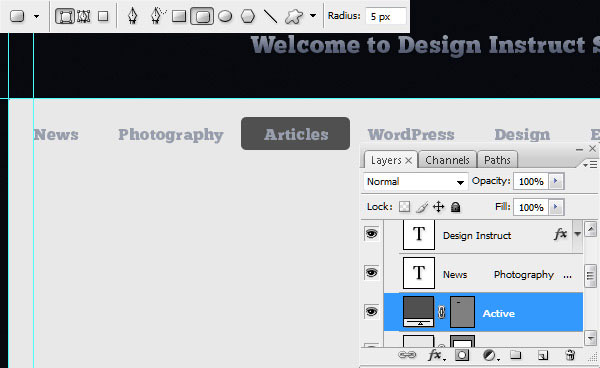Click the Opacity value field
600x368 pixels.
(x=531, y=181)
